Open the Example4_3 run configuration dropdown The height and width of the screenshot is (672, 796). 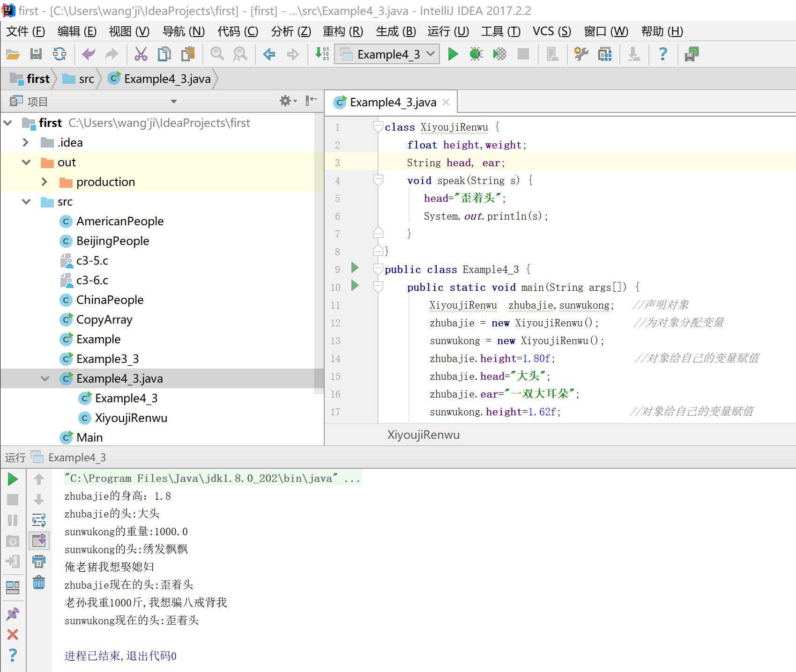coord(387,54)
